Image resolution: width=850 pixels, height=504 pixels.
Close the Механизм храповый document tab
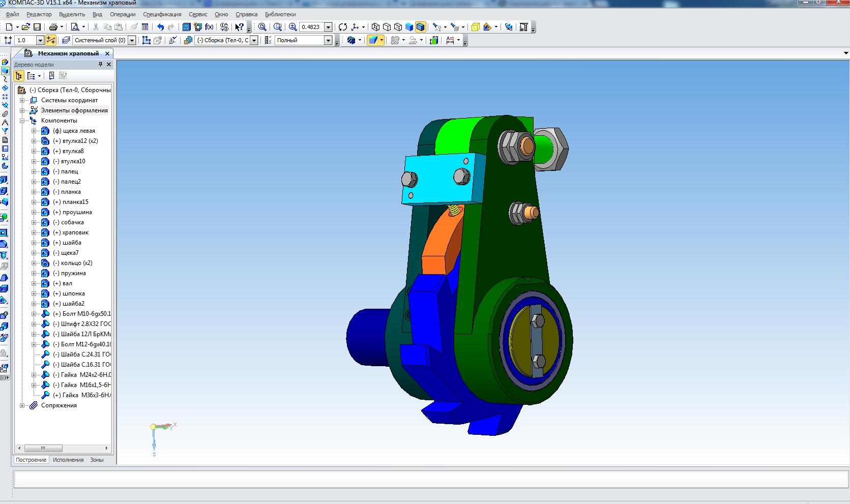pos(107,53)
